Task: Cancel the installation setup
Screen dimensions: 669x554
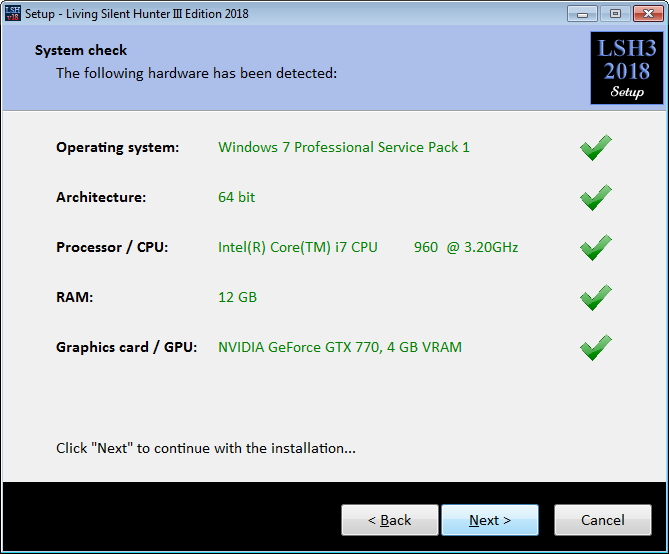Action: click(602, 520)
